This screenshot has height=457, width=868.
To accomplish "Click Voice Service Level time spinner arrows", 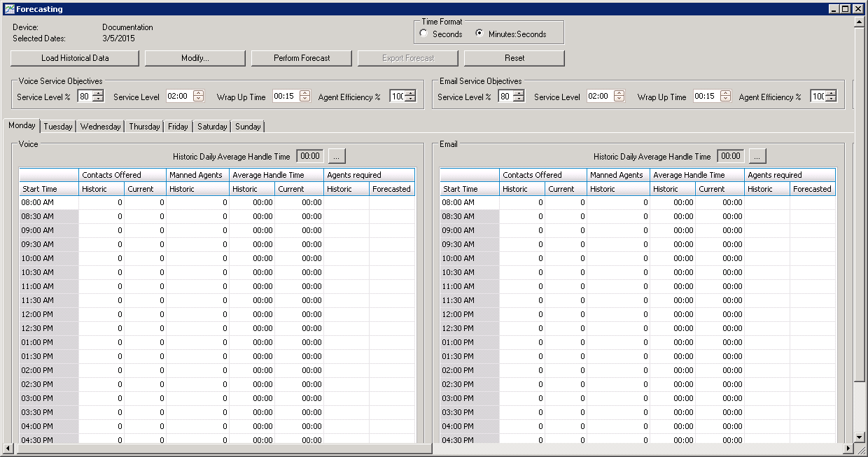I will (198, 97).
